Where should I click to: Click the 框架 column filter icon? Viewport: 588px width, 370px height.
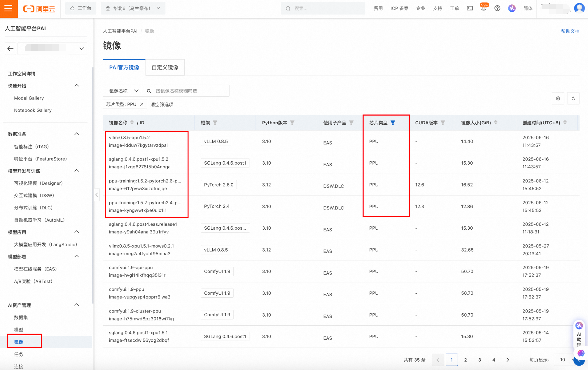pyautogui.click(x=215, y=123)
